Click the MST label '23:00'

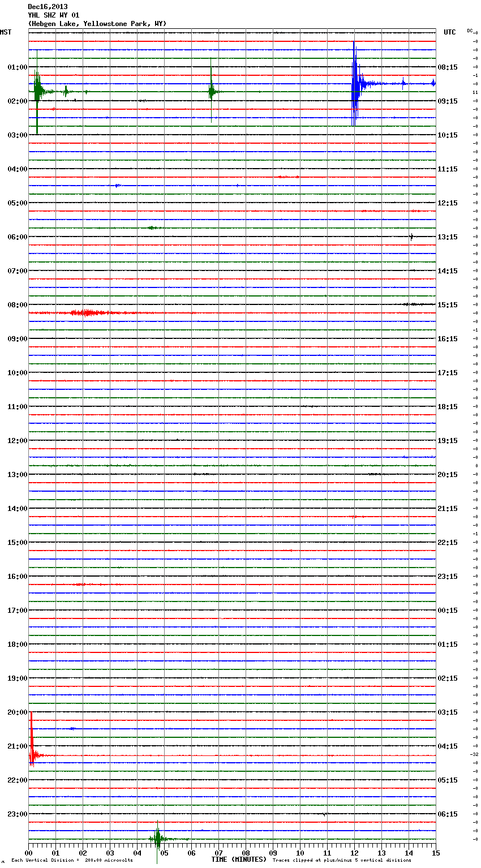click(17, 814)
